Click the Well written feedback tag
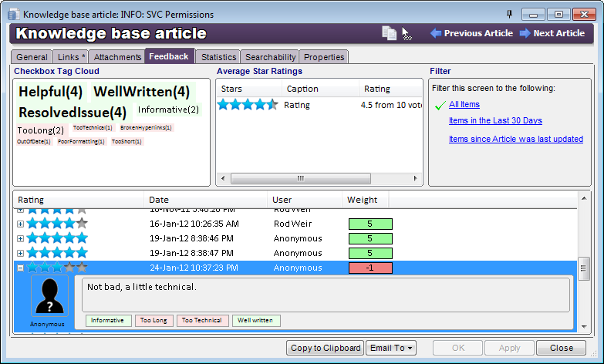Viewport: 604px width, 364px height. point(256,321)
